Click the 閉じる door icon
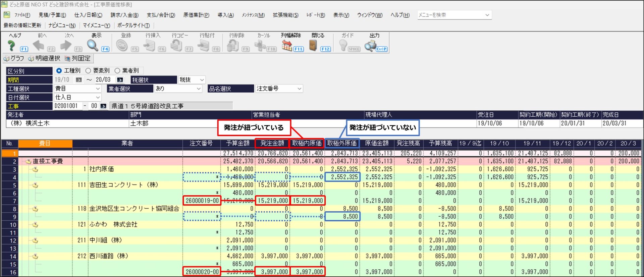644x277 pixels. pos(313,45)
